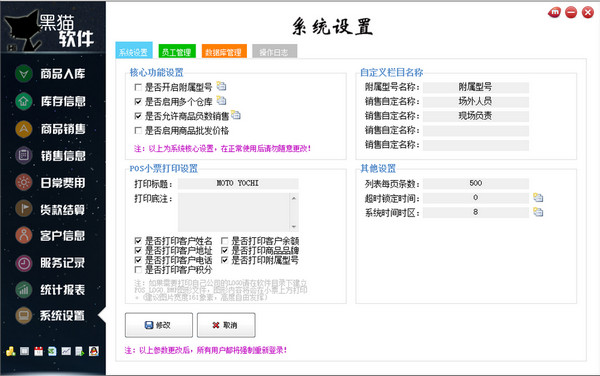This screenshot has width=600, height=376.
Task: Click the 附属型号名称 input field
Action: (x=476, y=87)
